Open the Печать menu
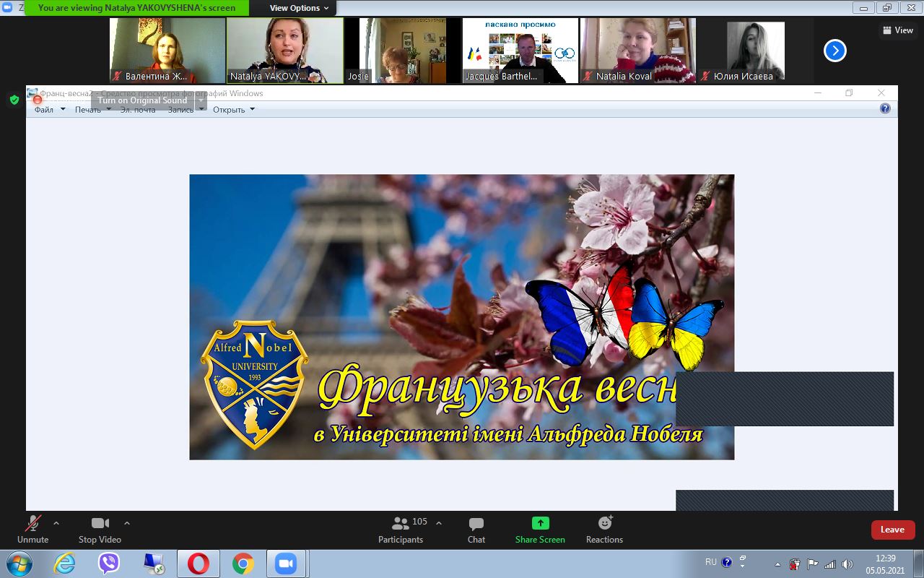924x578 pixels. click(93, 110)
